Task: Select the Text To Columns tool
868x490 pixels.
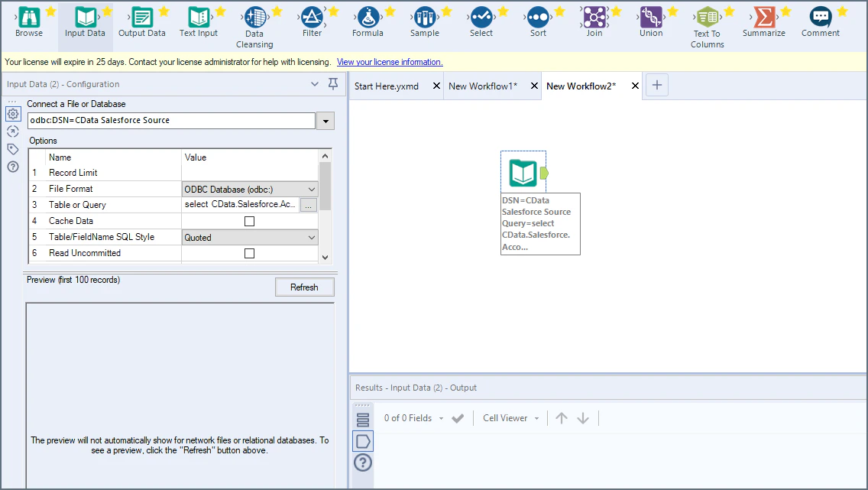Action: point(707,21)
